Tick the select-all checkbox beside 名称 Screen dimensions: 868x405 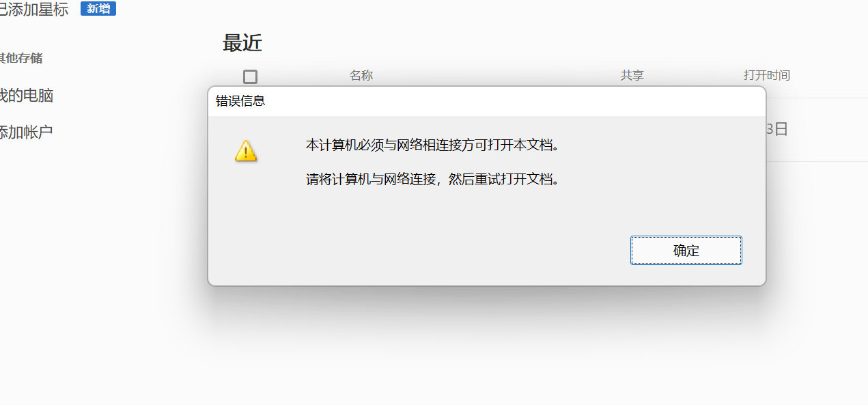coord(250,76)
